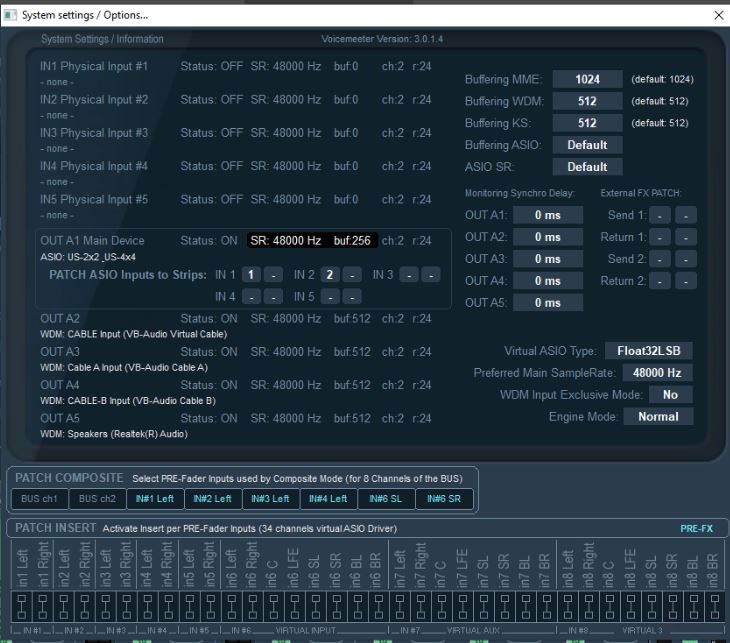This screenshot has width=730, height=643.
Task: Toggle PRE-FX insert mode
Action: coord(696,528)
